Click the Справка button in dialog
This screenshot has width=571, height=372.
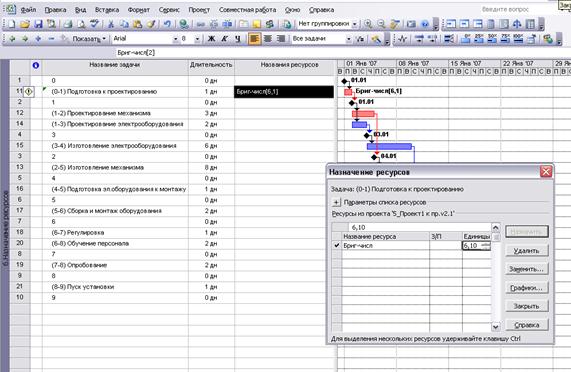[x=527, y=325]
